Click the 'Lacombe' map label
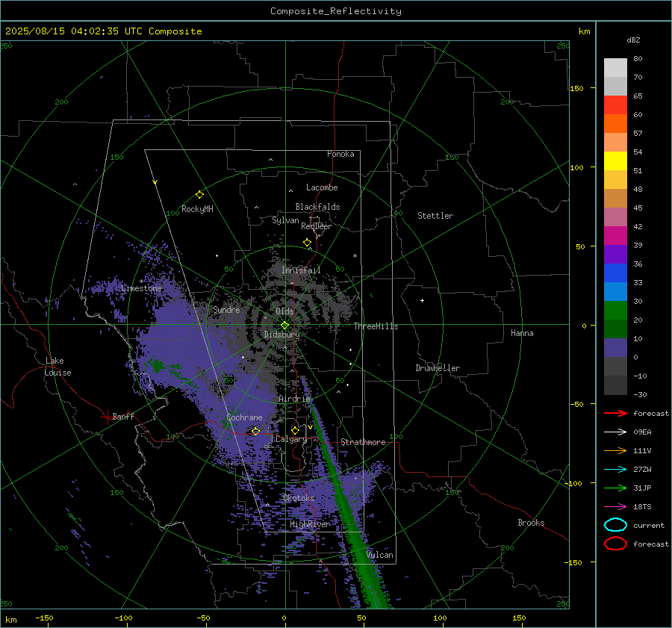The height and width of the screenshot is (628, 672). (x=322, y=187)
